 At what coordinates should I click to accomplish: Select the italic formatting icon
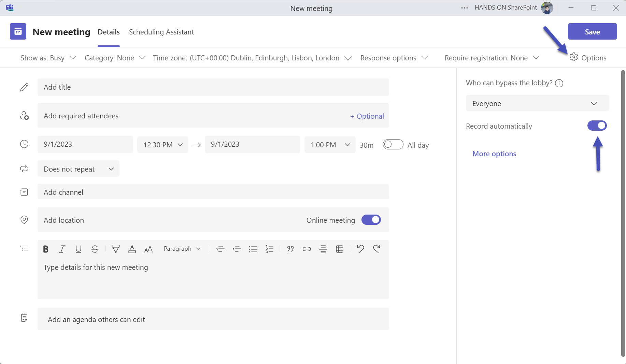click(x=62, y=249)
